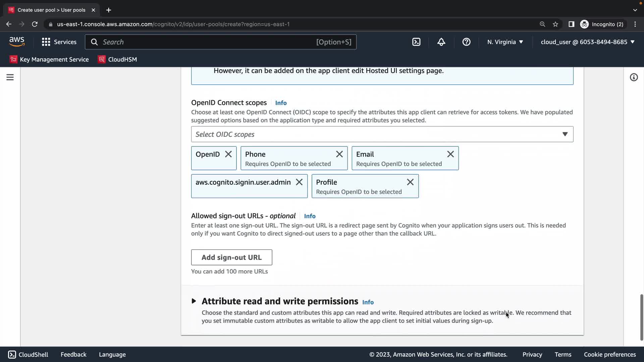
Task: Open the N. Virginia region selector
Action: click(x=505, y=42)
